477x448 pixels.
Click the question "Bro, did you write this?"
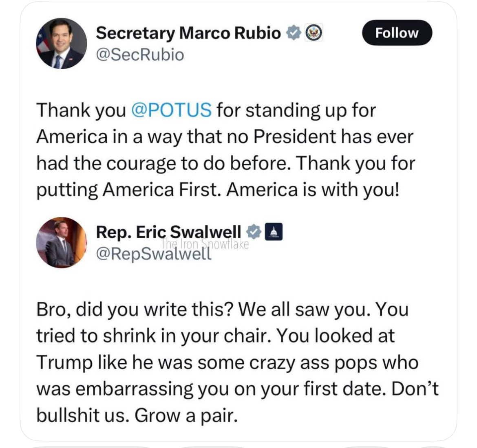click(135, 309)
